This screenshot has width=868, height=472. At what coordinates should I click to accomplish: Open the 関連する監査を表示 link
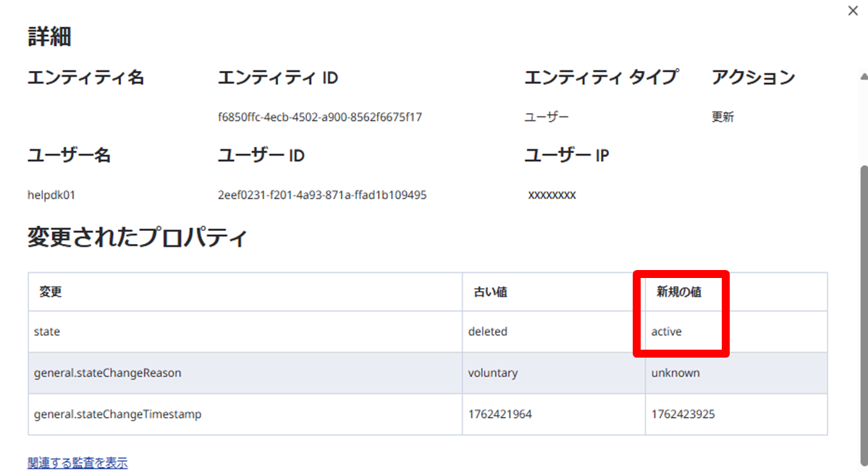point(77,463)
